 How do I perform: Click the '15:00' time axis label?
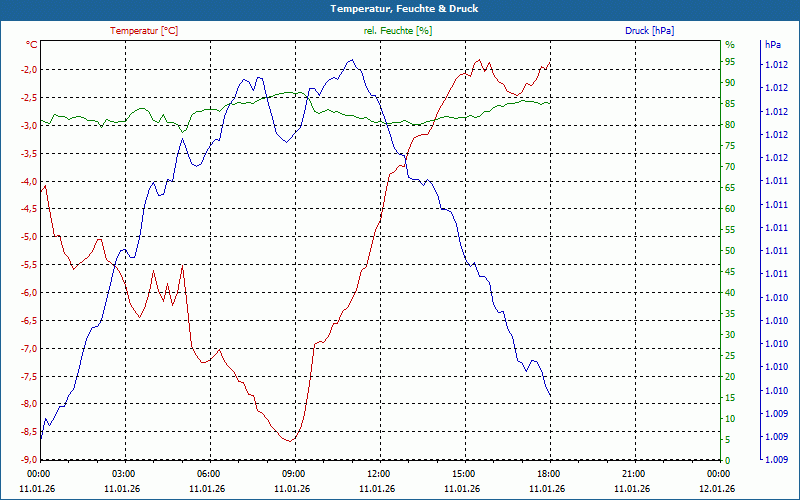[464, 473]
